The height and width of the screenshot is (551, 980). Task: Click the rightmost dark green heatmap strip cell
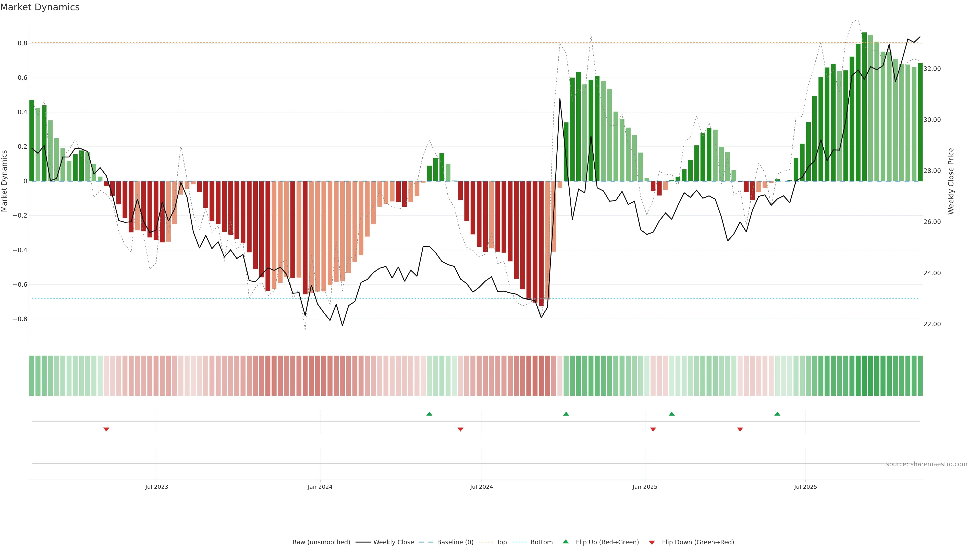[920, 376]
